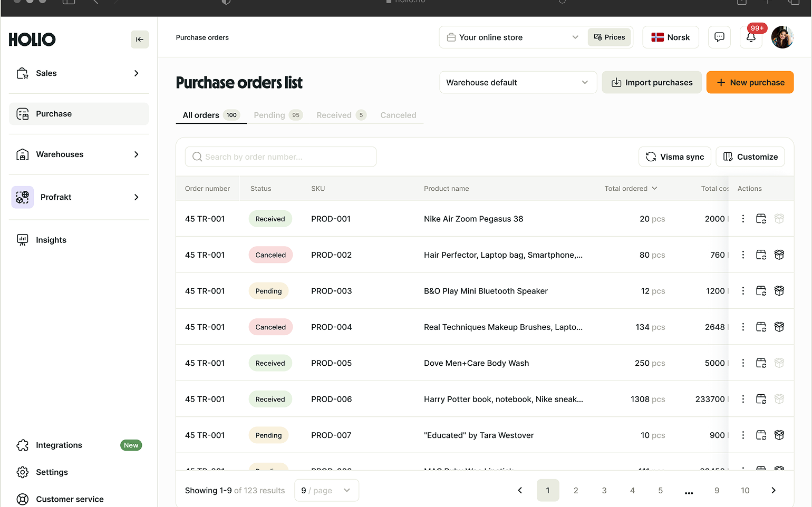Change rows per page dropdown
The image size is (812, 507).
(x=326, y=491)
